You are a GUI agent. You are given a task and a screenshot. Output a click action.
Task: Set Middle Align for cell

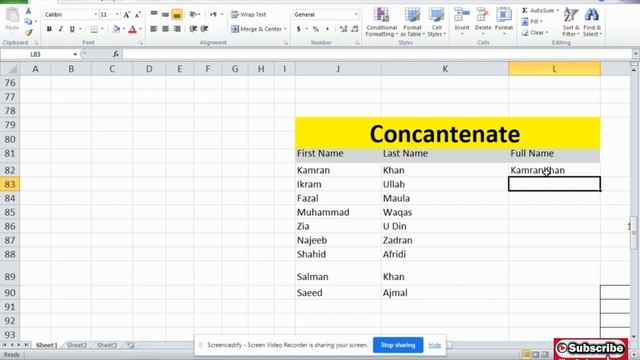pyautogui.click(x=165, y=14)
